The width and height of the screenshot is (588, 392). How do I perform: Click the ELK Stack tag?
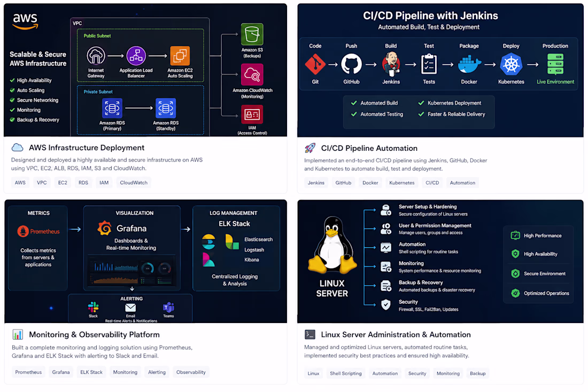(91, 372)
